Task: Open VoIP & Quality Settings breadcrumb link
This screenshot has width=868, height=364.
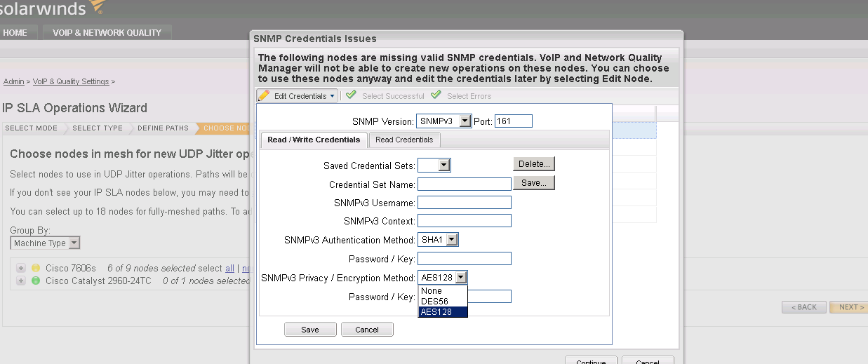Action: [71, 81]
